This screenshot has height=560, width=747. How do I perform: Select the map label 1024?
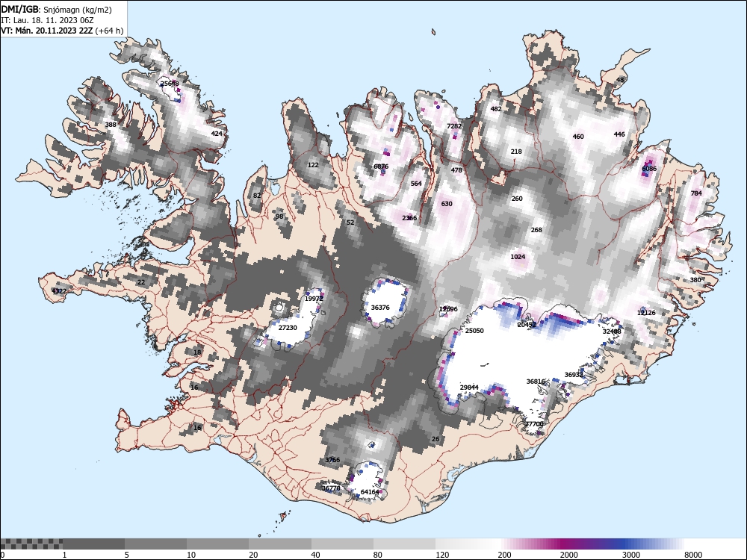pyautogui.click(x=518, y=257)
